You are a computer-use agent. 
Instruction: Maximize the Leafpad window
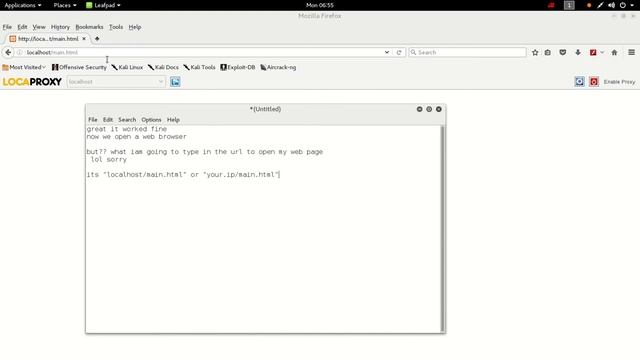pos(429,109)
